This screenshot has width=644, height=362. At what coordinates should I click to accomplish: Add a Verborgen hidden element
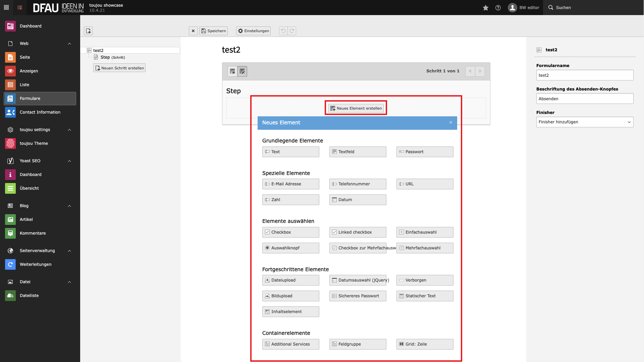(x=425, y=280)
